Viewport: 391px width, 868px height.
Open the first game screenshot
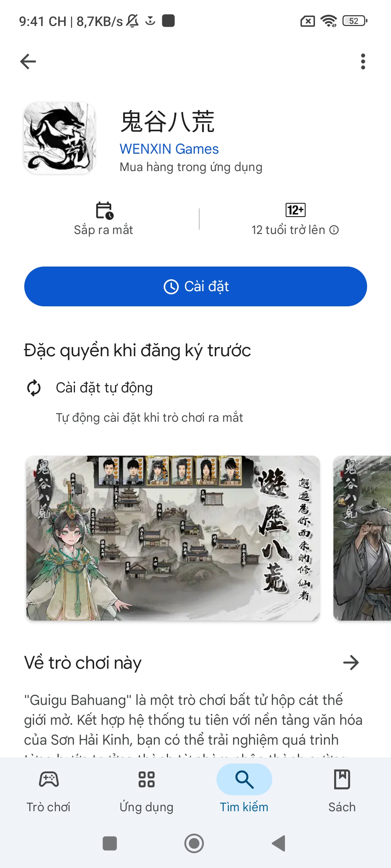pyautogui.click(x=173, y=538)
